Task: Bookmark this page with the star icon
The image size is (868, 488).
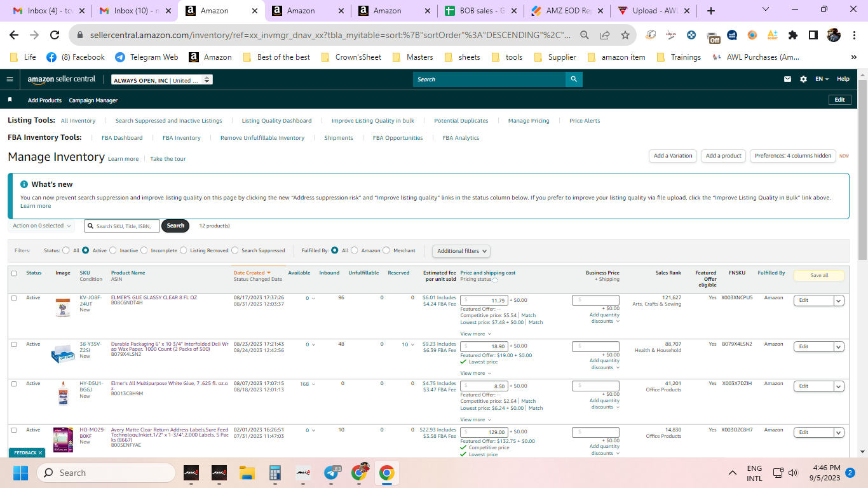Action: pos(625,35)
